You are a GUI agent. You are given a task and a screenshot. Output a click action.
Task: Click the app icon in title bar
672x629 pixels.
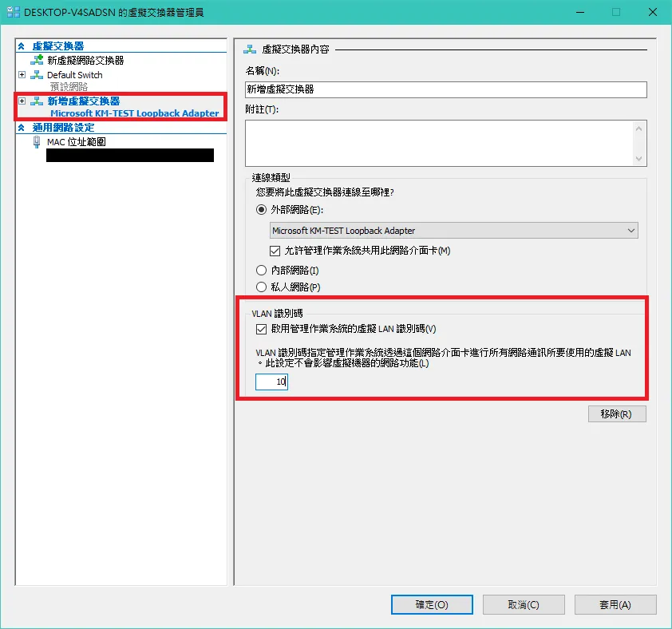click(x=14, y=12)
